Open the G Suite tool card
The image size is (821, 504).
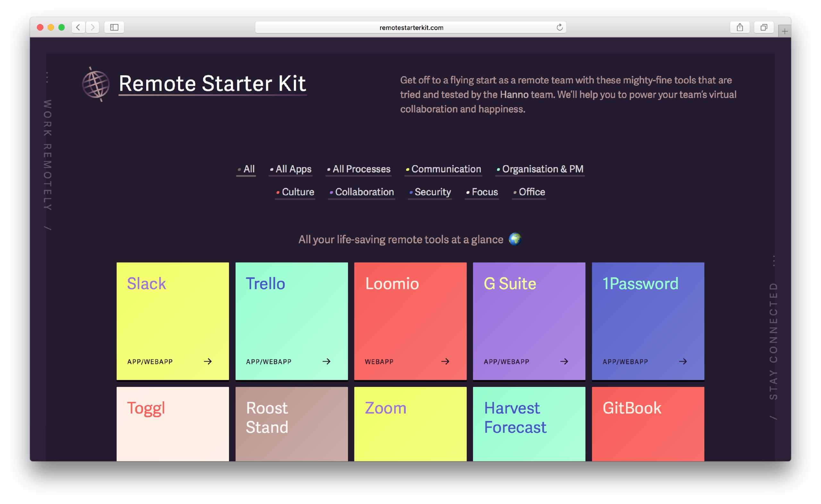pos(529,321)
